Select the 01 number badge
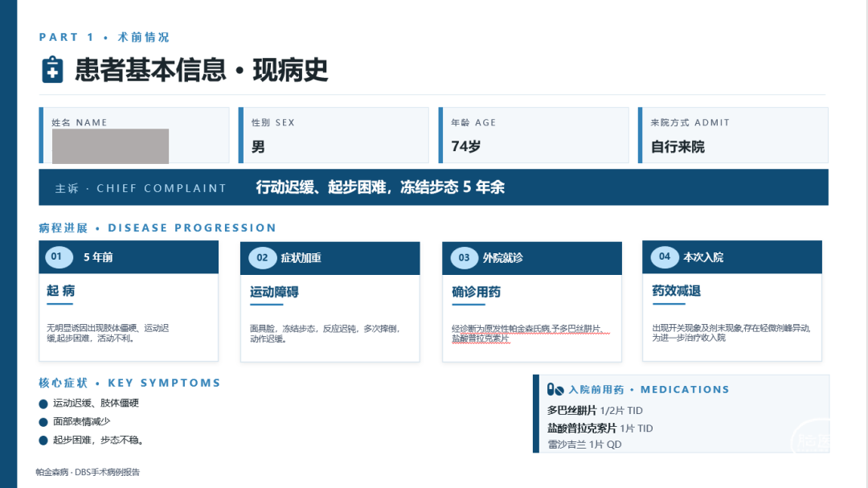Image resolution: width=868 pixels, height=488 pixels. (x=59, y=257)
